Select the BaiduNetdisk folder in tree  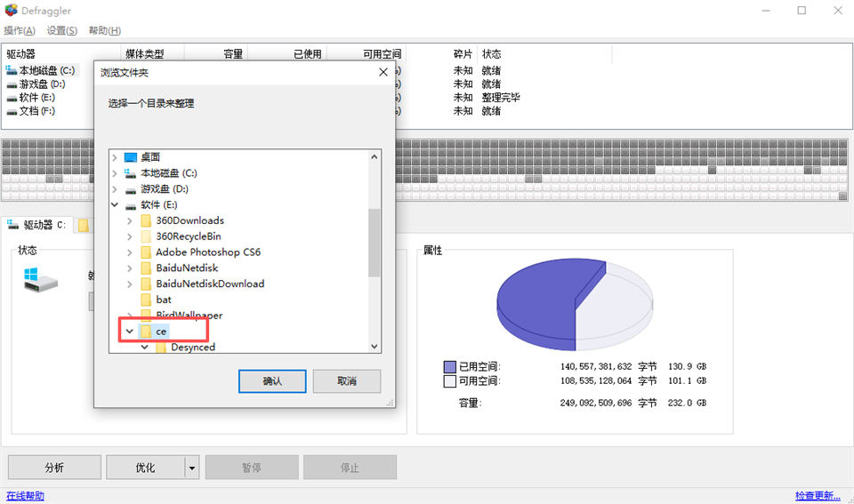coord(186,268)
